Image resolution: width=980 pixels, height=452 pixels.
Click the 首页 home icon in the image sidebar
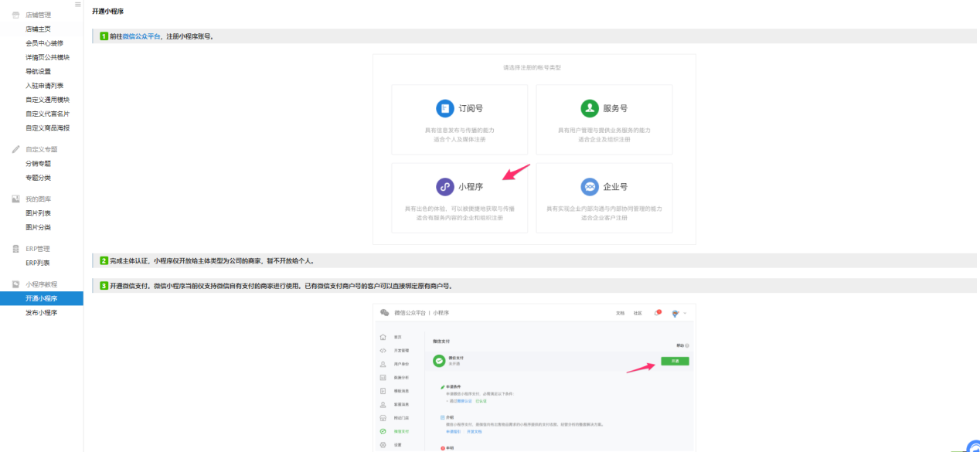(x=383, y=337)
